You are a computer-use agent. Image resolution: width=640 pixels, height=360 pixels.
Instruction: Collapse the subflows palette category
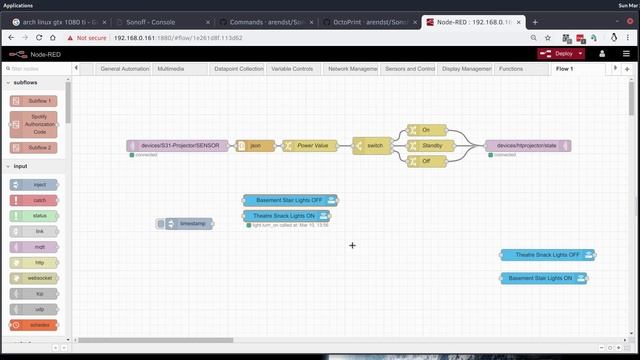point(33,82)
